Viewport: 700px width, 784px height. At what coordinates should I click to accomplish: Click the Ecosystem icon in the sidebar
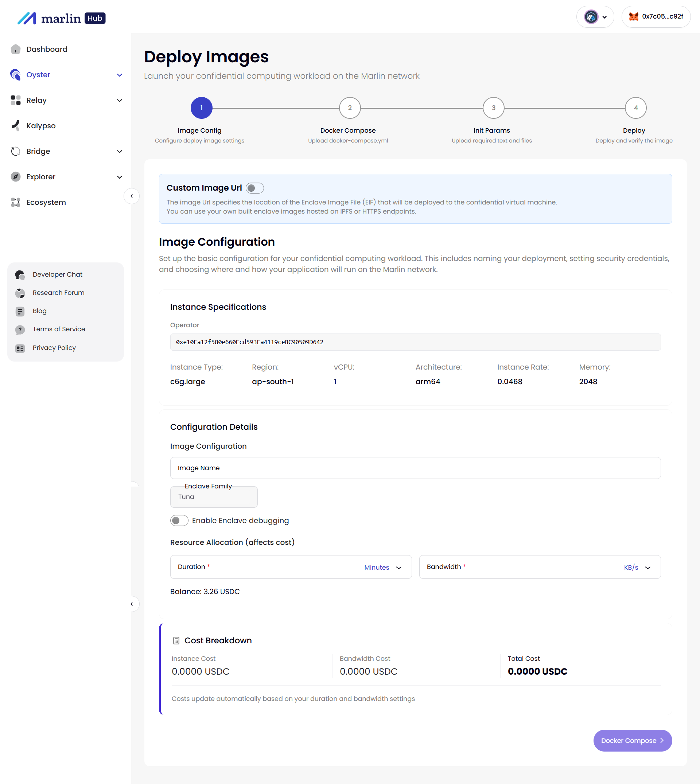(15, 202)
